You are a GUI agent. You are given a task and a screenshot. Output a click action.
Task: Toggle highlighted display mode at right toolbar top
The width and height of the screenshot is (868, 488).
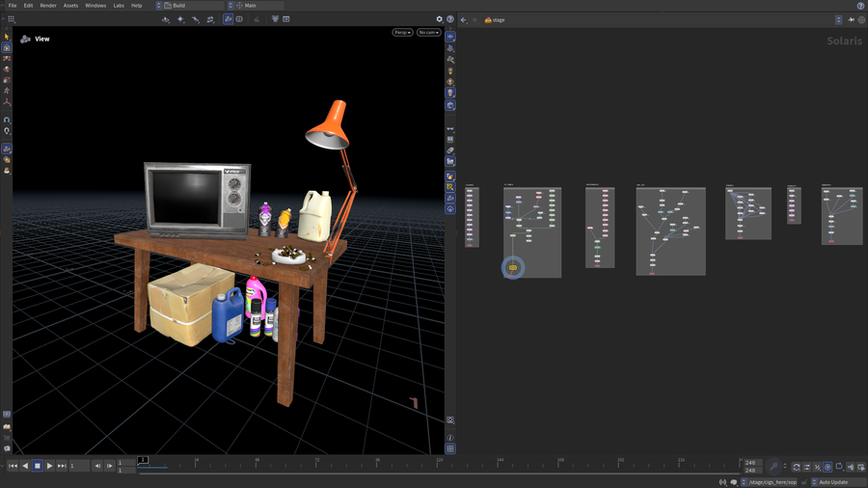pyautogui.click(x=450, y=37)
